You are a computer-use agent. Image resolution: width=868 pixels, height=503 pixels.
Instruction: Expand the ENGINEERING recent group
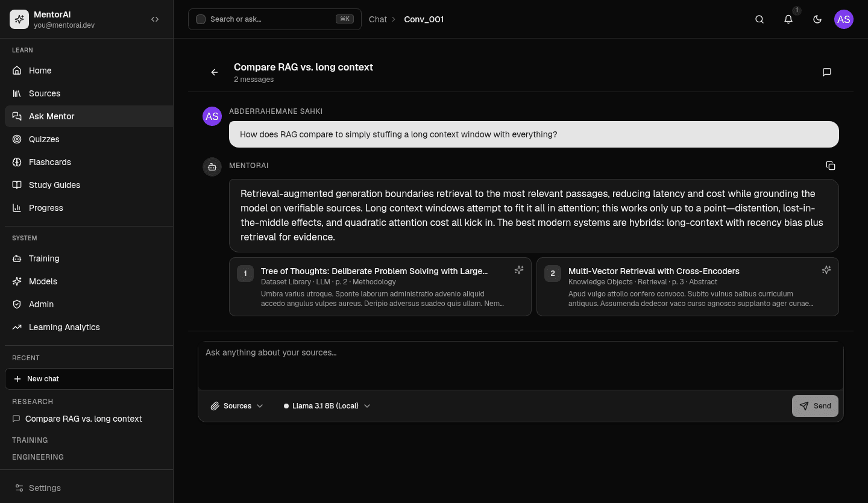(38, 457)
